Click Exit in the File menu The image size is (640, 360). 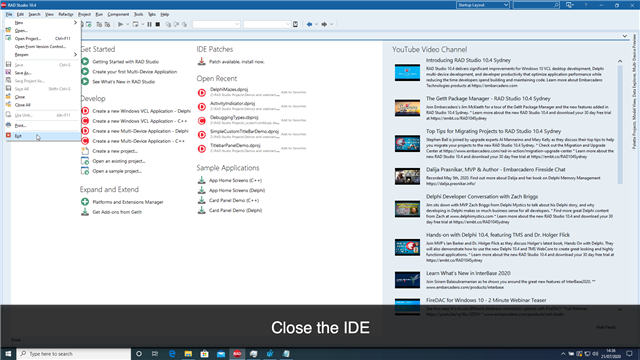pos(43,136)
